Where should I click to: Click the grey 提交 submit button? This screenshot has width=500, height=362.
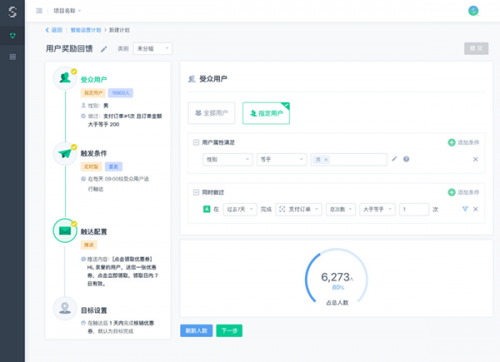pos(476,48)
